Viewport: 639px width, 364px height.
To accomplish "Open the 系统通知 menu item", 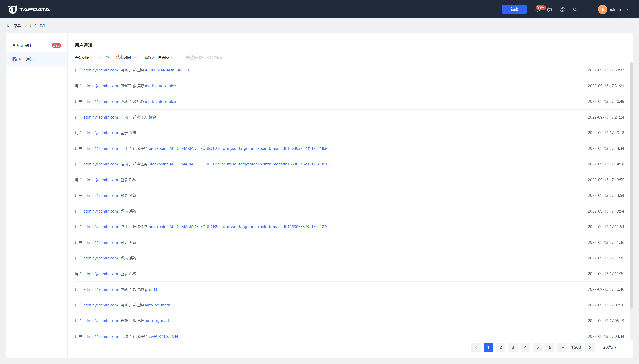I will tap(24, 45).
